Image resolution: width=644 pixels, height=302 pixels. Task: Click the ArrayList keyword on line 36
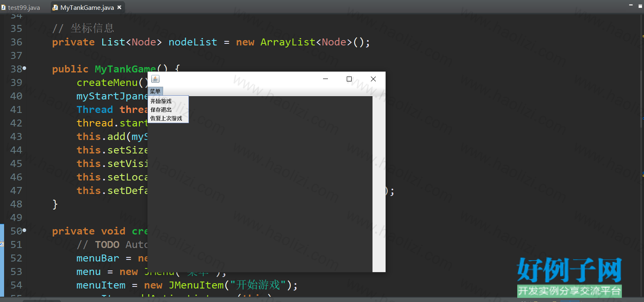288,42
